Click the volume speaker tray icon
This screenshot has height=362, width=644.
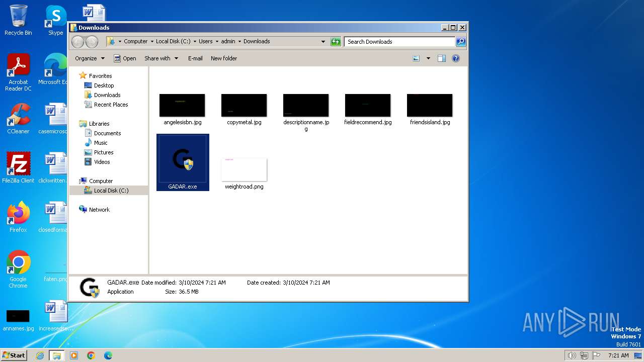tap(572, 355)
